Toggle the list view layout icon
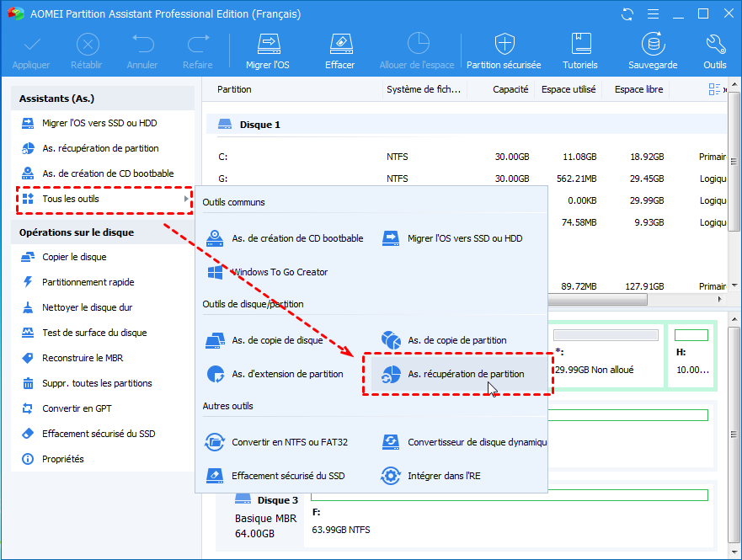 coord(714,89)
